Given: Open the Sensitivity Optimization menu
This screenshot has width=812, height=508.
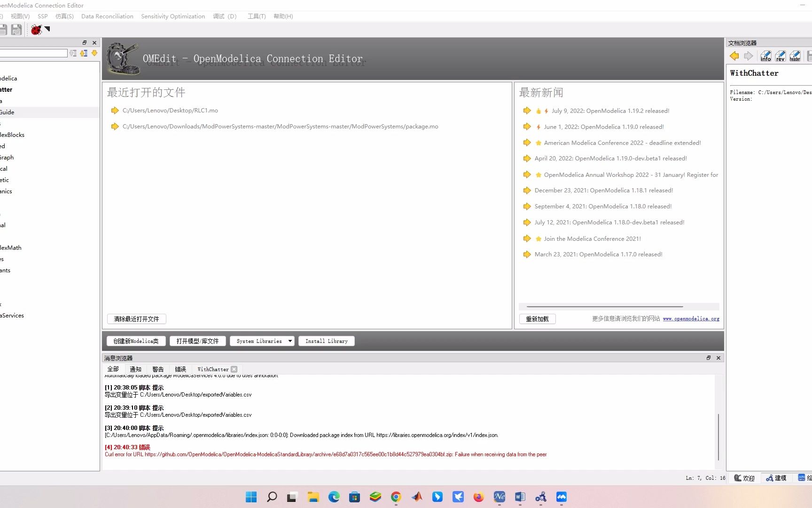Looking at the screenshot, I should point(173,16).
